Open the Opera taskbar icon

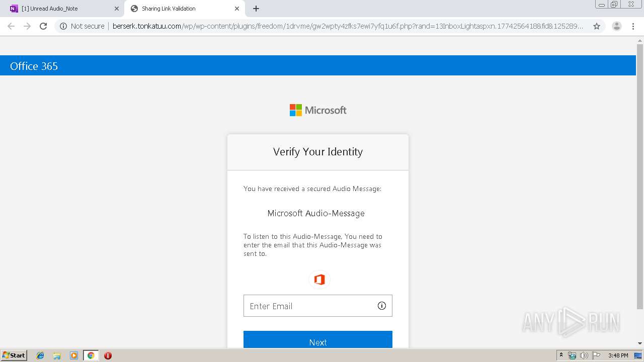pyautogui.click(x=108, y=355)
